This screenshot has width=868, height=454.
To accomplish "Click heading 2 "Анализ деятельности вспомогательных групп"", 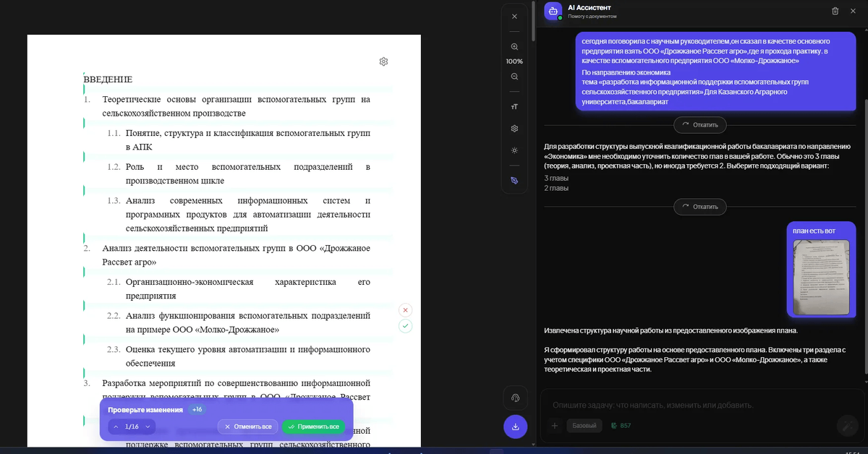I will pyautogui.click(x=236, y=255).
